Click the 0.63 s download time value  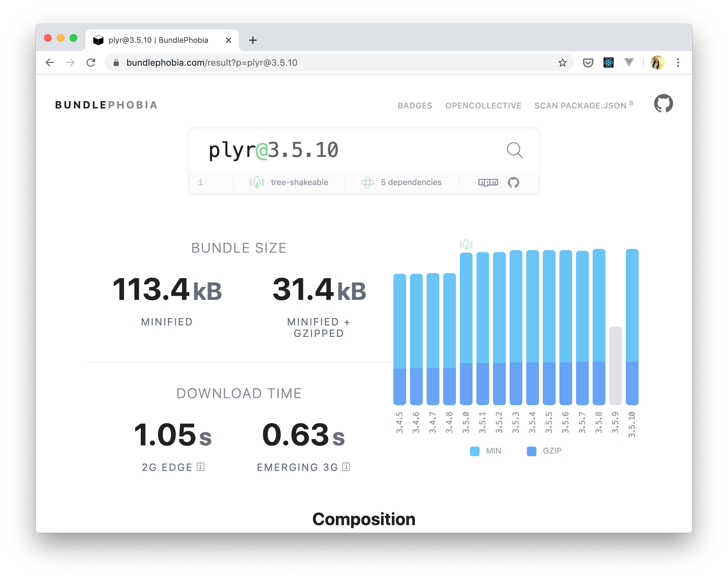tap(303, 435)
